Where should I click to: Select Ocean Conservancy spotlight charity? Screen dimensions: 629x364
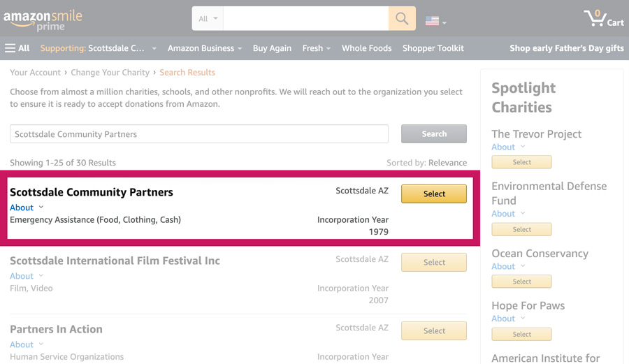(x=521, y=282)
